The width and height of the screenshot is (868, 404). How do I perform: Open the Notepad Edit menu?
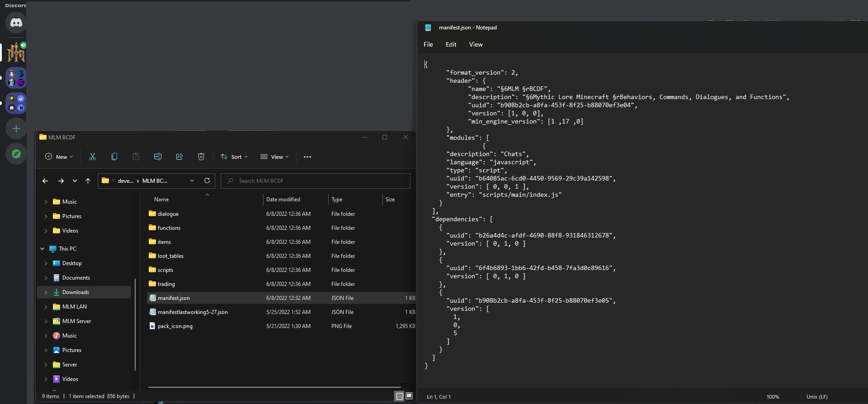451,44
